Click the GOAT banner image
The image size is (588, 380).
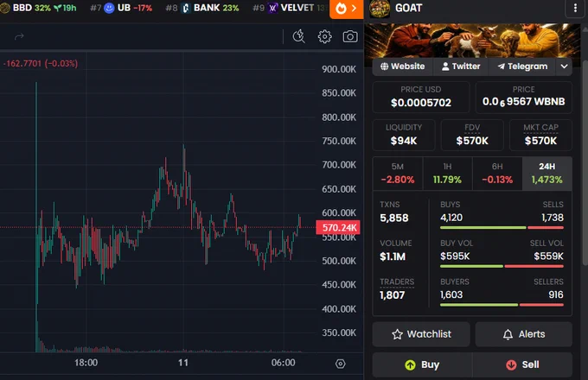472,41
